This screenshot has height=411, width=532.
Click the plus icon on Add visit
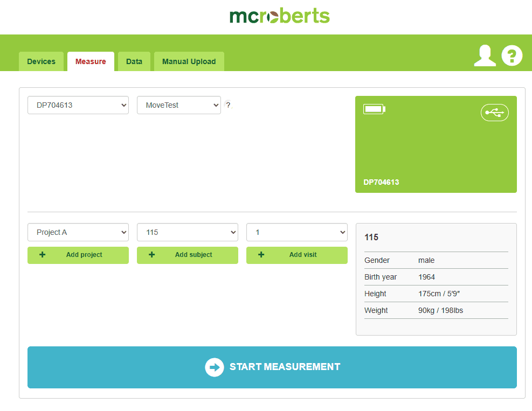pos(261,255)
